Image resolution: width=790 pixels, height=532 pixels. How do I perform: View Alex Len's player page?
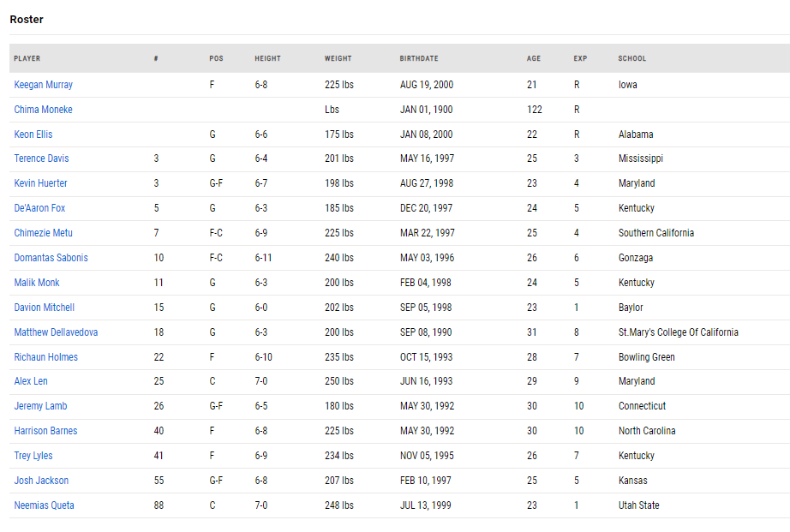pyautogui.click(x=31, y=381)
